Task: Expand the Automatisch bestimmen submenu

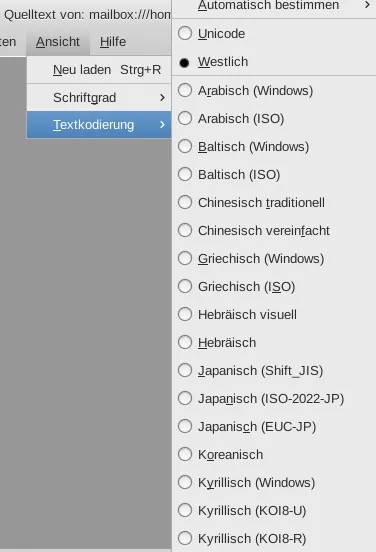Action: (274, 6)
